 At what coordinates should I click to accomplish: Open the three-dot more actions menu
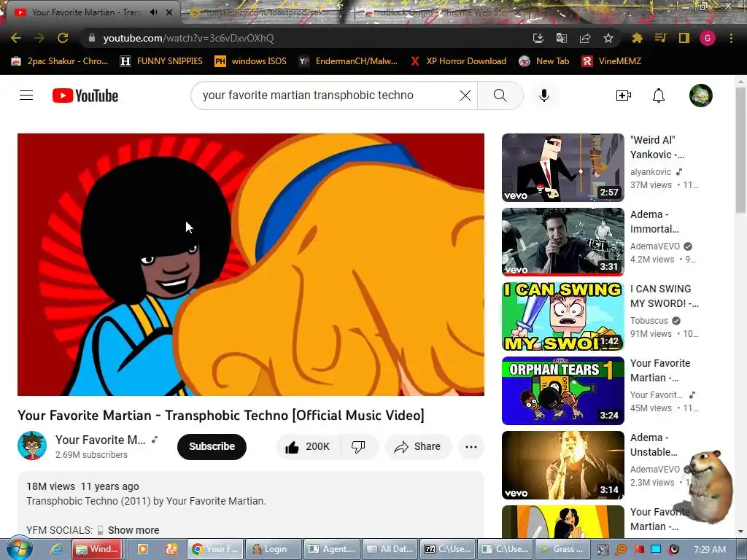(471, 447)
